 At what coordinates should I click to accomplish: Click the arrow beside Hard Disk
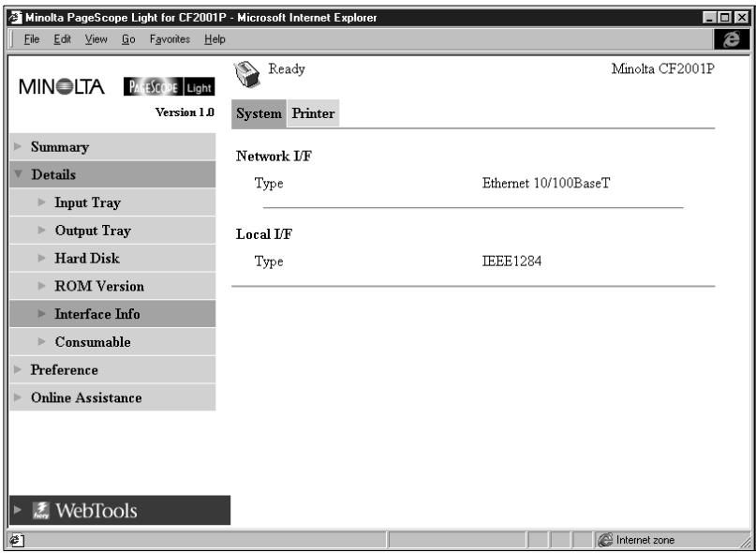click(x=42, y=258)
